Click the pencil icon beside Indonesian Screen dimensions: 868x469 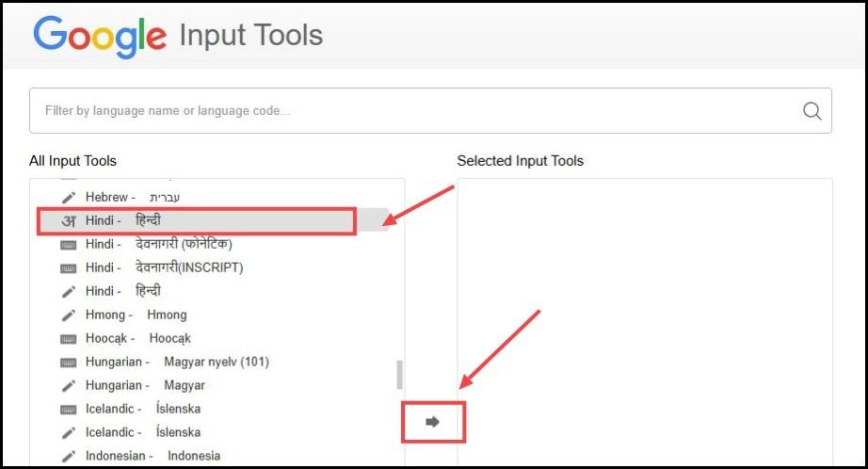(68, 456)
